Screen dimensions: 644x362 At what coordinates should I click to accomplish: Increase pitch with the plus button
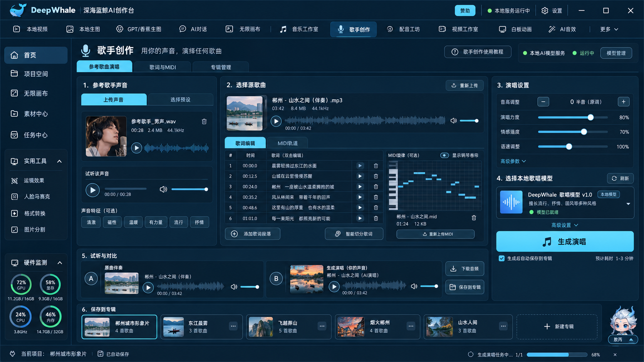point(624,102)
